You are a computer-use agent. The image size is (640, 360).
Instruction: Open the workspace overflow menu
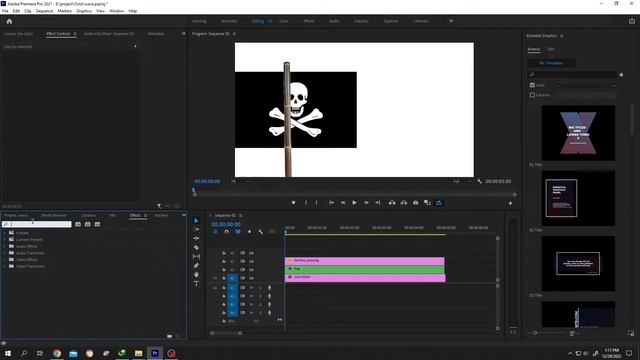pyautogui.click(x=451, y=21)
